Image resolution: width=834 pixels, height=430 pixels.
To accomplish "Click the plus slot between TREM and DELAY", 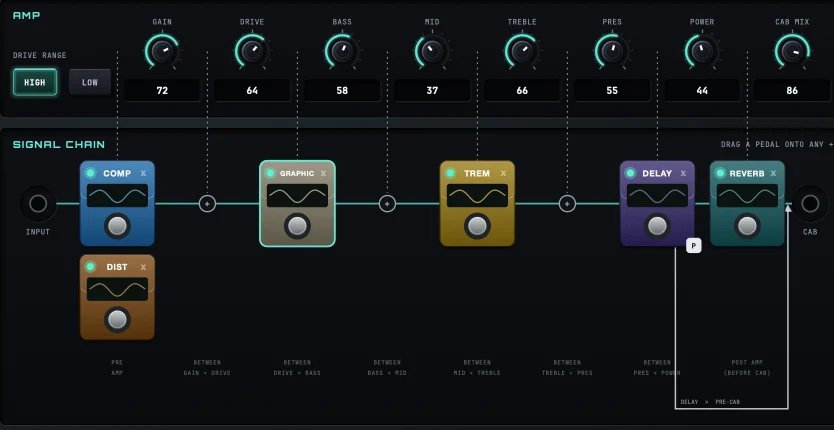I will click(568, 203).
